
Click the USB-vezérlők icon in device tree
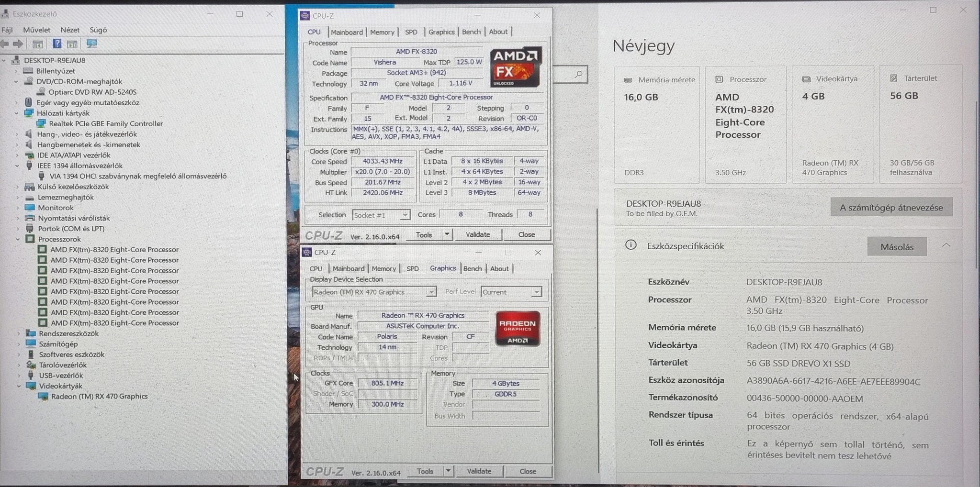[x=31, y=375]
